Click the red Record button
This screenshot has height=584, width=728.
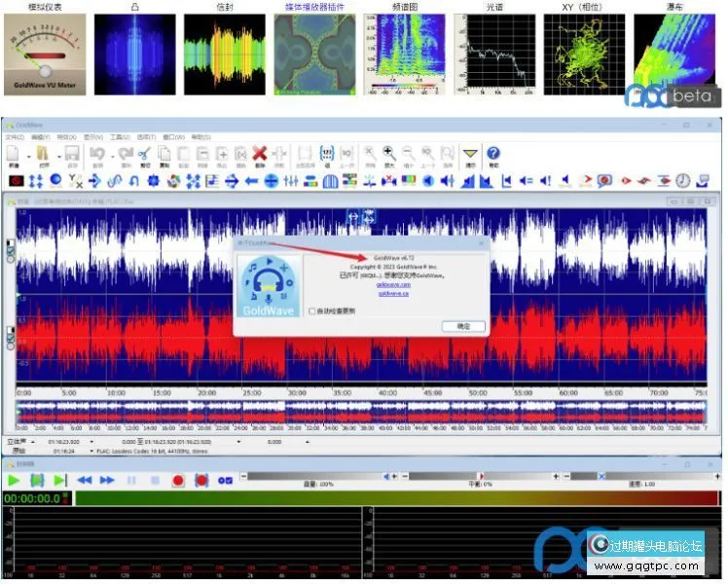coord(178,480)
